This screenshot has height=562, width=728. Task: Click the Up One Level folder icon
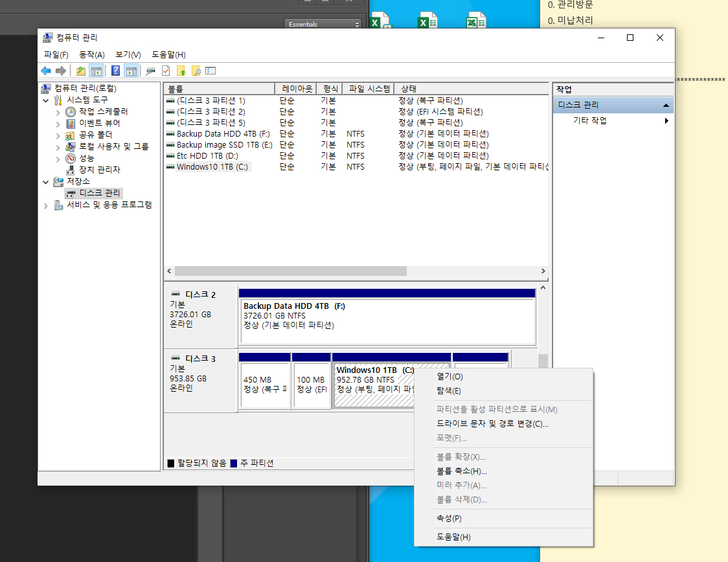pos(81,71)
